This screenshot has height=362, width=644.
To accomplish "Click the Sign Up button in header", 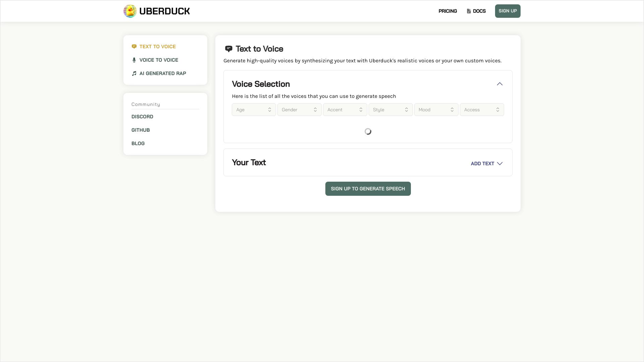I will tap(507, 11).
